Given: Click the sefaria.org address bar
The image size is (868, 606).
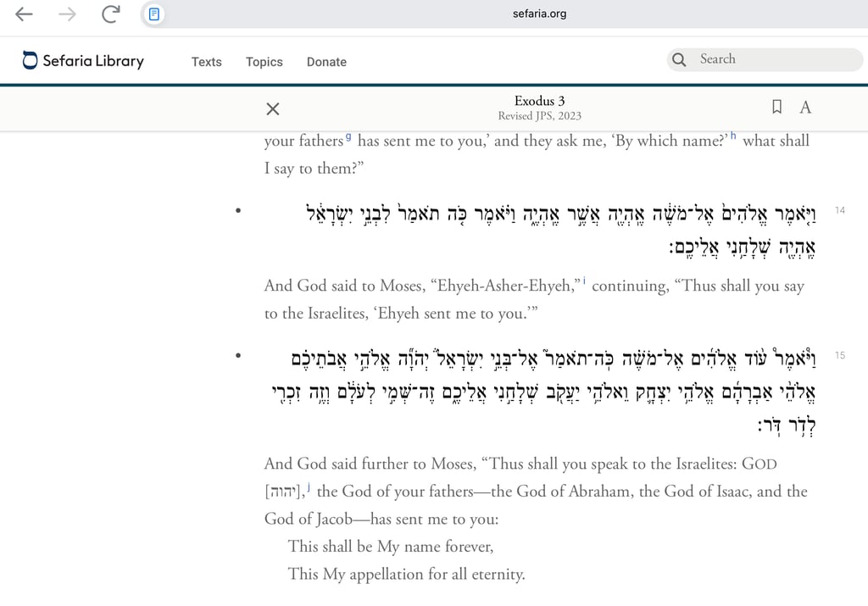Looking at the screenshot, I should tap(539, 14).
